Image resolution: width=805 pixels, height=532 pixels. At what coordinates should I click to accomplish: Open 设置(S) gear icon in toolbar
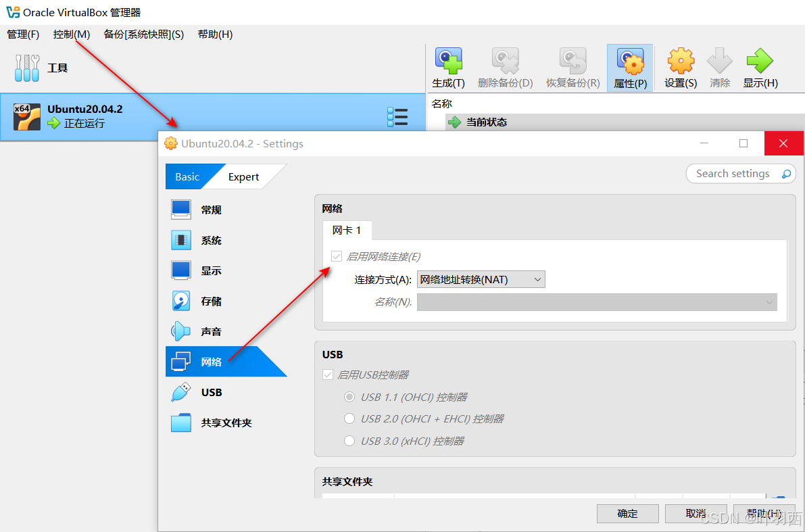pyautogui.click(x=681, y=61)
